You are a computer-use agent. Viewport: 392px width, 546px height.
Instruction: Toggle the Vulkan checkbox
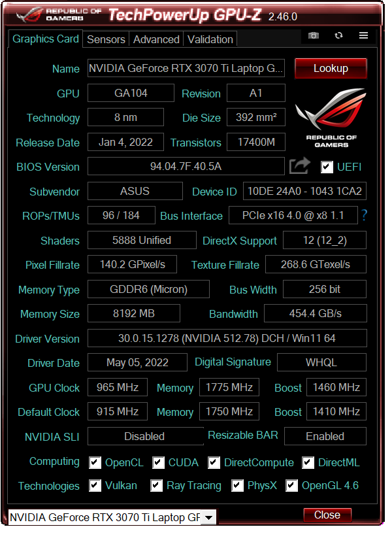(95, 485)
